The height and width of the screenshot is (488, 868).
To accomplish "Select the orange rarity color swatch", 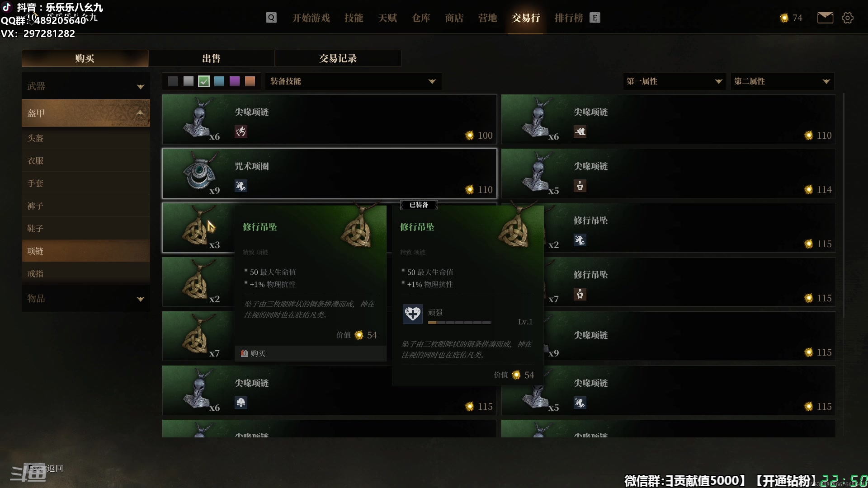I will [x=250, y=81].
